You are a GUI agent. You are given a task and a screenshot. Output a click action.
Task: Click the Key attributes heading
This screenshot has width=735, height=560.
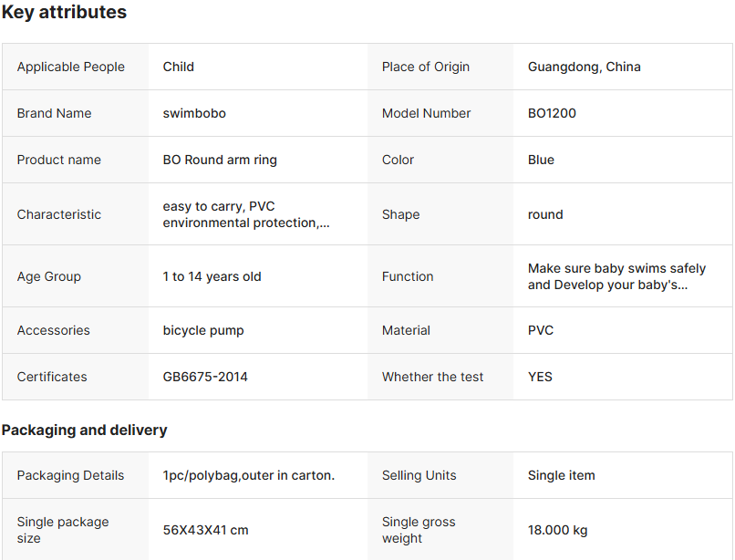click(64, 13)
